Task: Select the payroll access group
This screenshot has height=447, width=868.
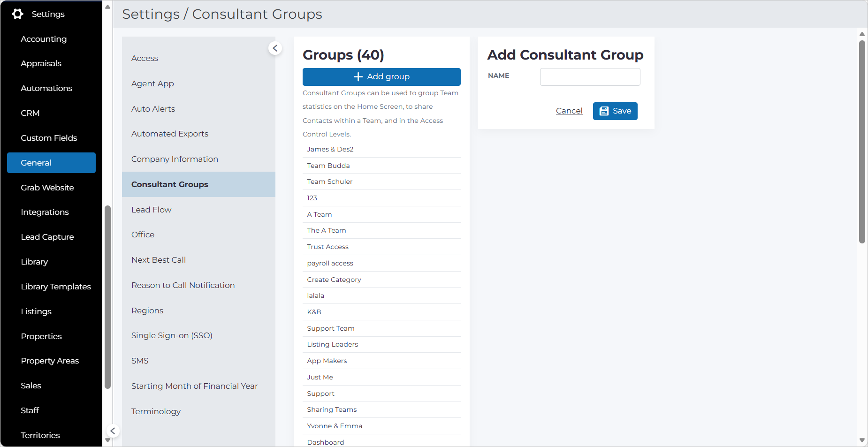Action: click(x=381, y=263)
